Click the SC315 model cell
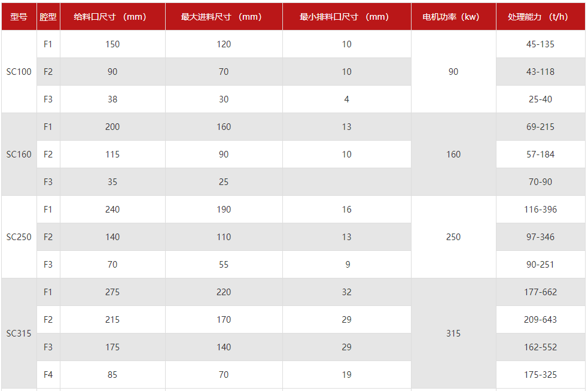Viewport: 588px width, 391px height. tap(19, 333)
